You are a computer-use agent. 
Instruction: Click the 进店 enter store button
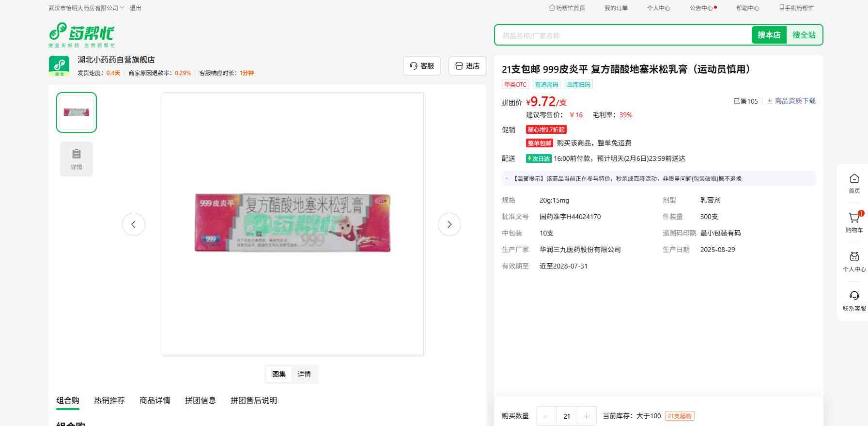467,66
